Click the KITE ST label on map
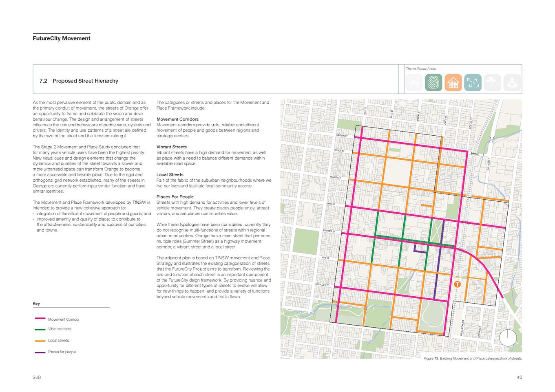 pyautogui.click(x=325, y=258)
